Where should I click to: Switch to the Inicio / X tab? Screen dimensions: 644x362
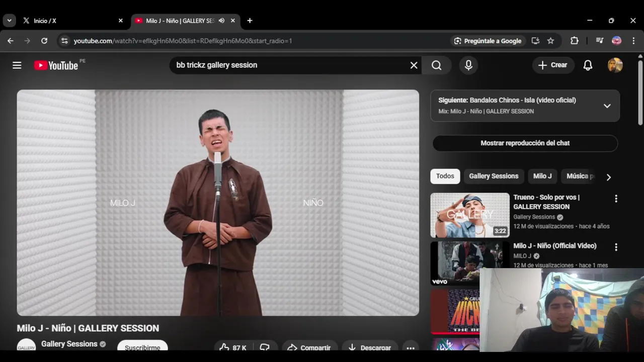pyautogui.click(x=72, y=21)
